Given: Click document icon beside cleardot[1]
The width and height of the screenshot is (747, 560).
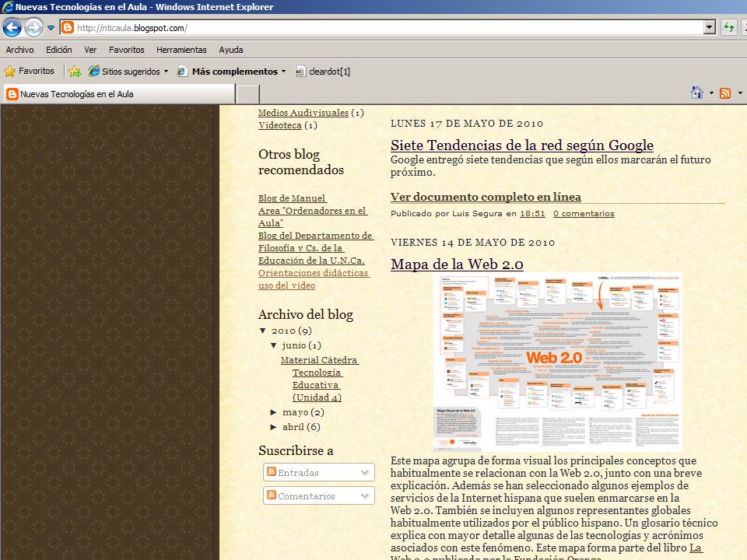Looking at the screenshot, I should click(300, 72).
